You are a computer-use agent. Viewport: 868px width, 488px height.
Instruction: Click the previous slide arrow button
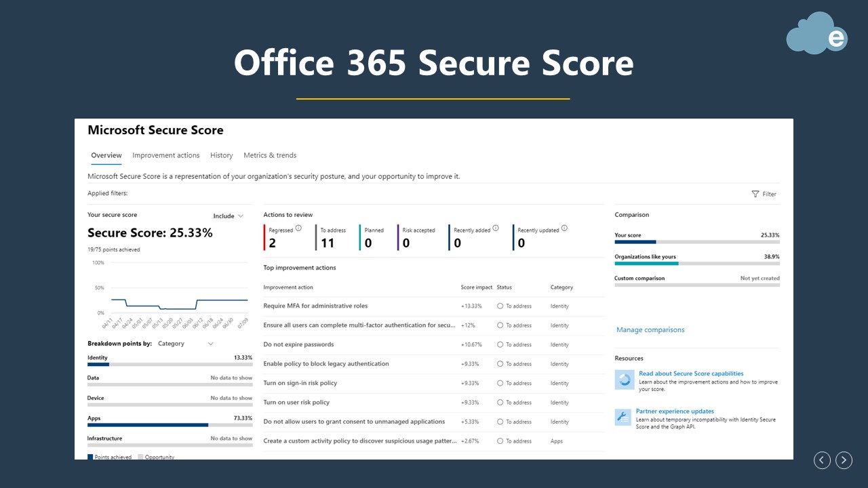pos(822,460)
